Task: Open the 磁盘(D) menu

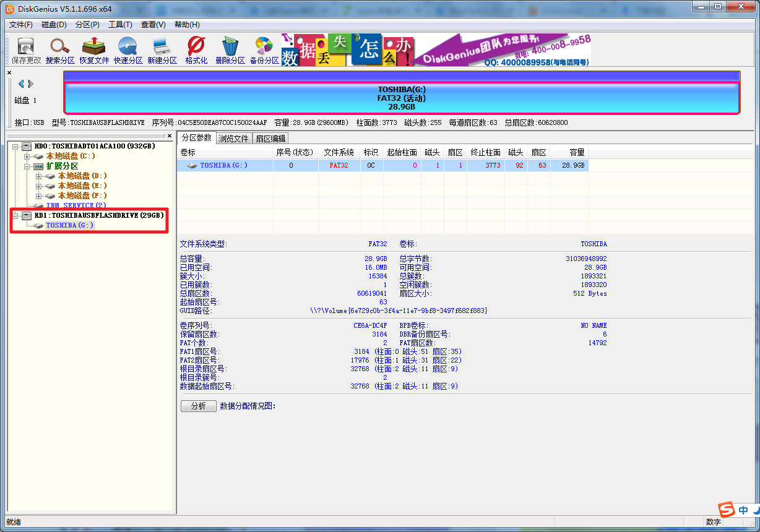Action: [x=54, y=25]
